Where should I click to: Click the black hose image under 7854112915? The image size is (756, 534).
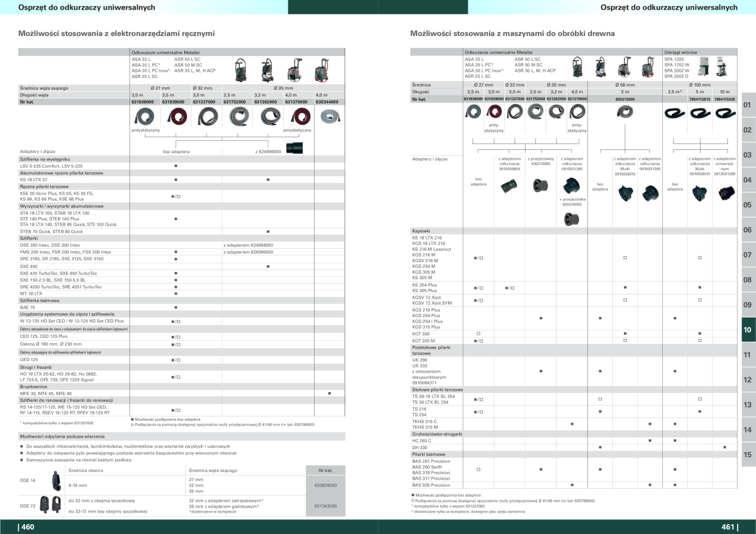coord(700,113)
